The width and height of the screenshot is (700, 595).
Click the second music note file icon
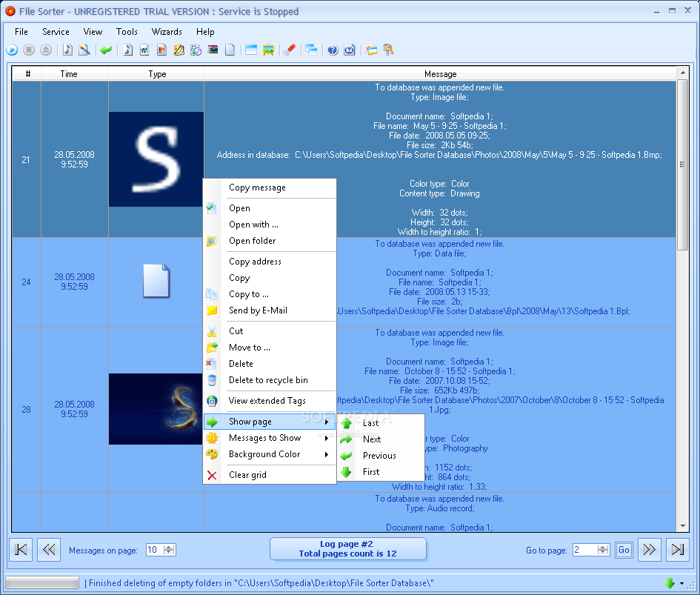127,50
